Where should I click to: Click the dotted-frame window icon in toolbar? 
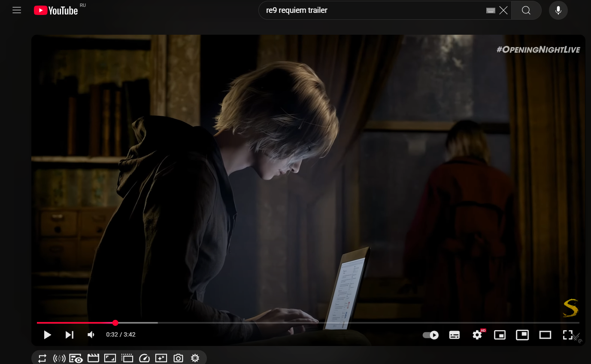point(127,358)
